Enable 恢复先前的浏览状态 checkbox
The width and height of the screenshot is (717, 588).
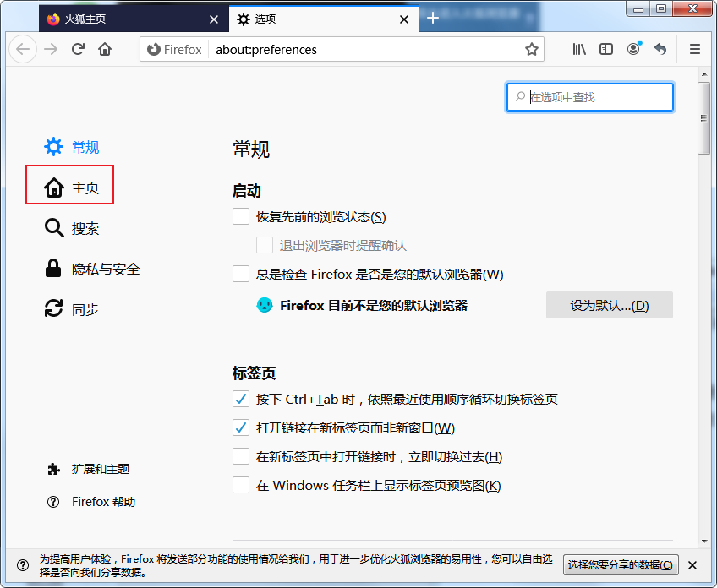pos(240,216)
